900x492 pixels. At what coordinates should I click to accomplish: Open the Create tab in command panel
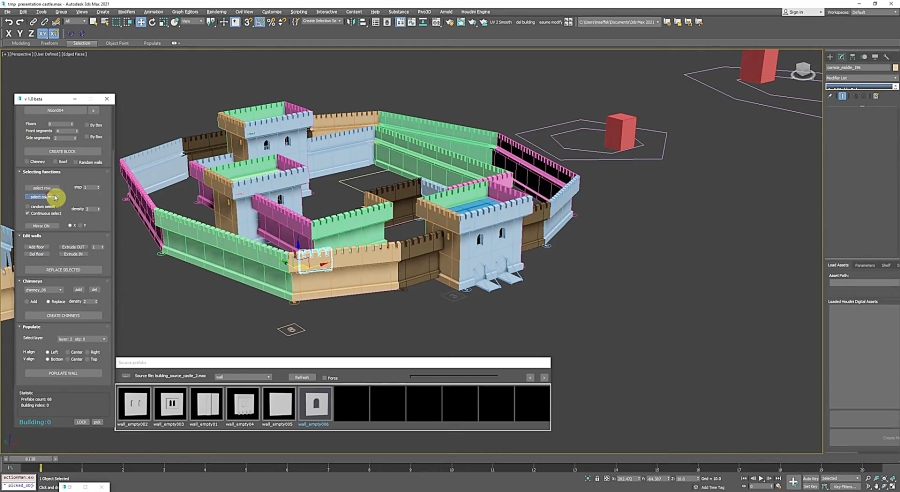click(x=830, y=57)
